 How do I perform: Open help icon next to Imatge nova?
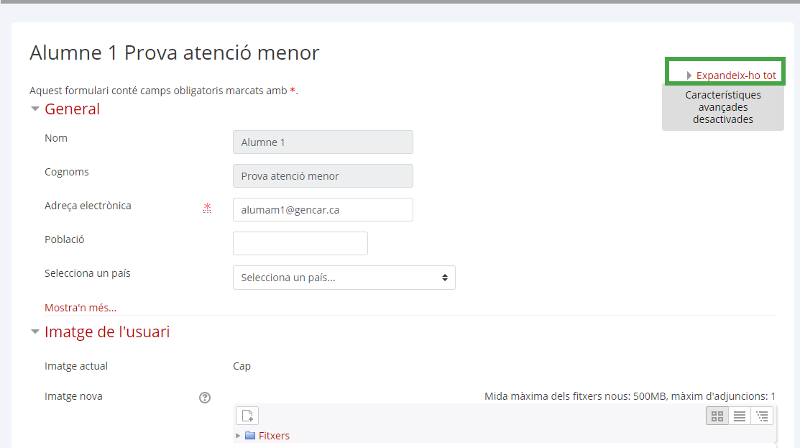[205, 397]
